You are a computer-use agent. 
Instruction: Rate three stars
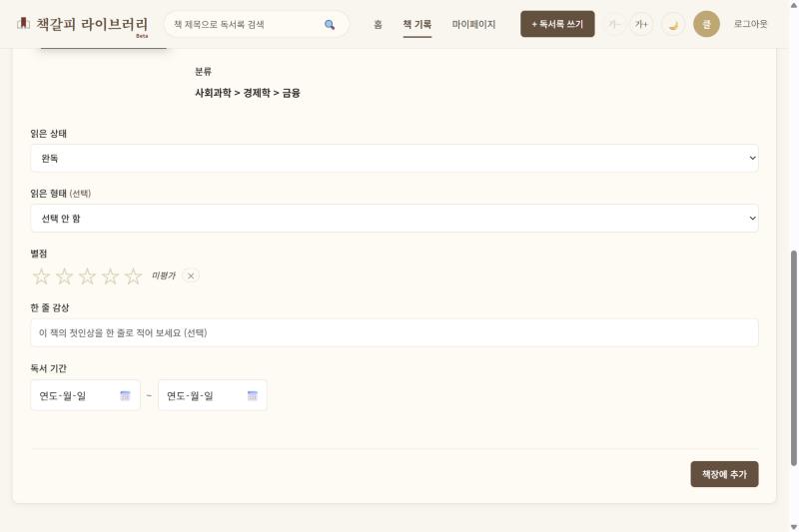pos(87,275)
